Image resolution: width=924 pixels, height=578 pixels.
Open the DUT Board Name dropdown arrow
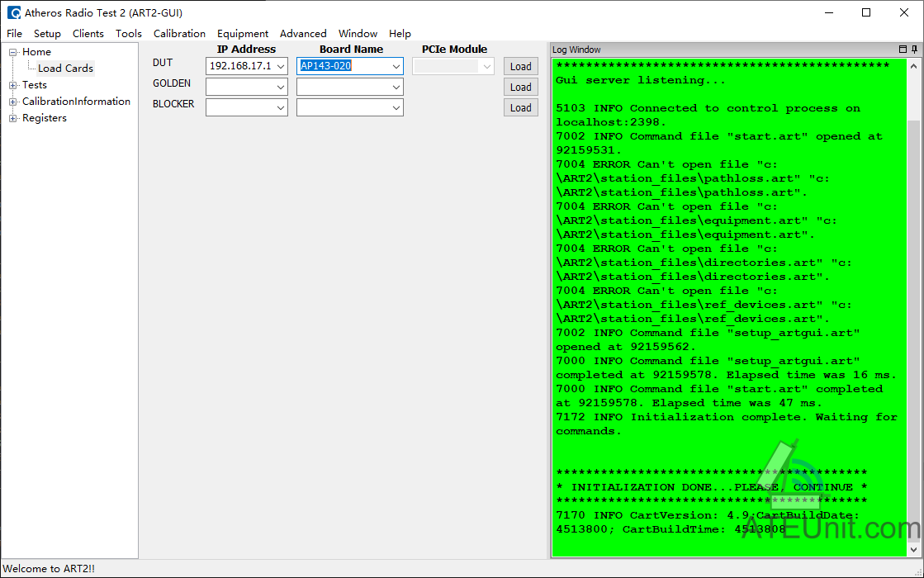coord(396,66)
